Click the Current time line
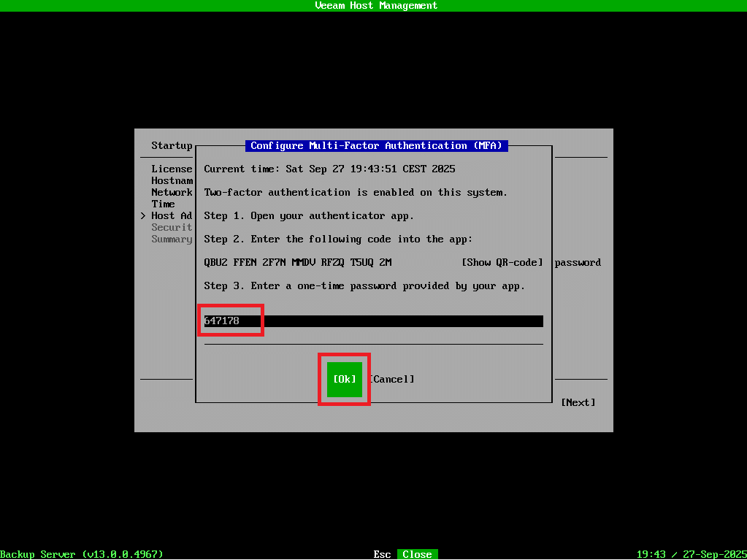The image size is (747, 560). click(x=329, y=169)
